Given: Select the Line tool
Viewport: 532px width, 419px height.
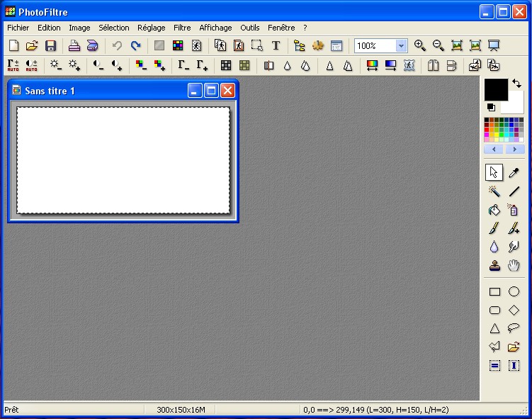Looking at the screenshot, I should [514, 191].
